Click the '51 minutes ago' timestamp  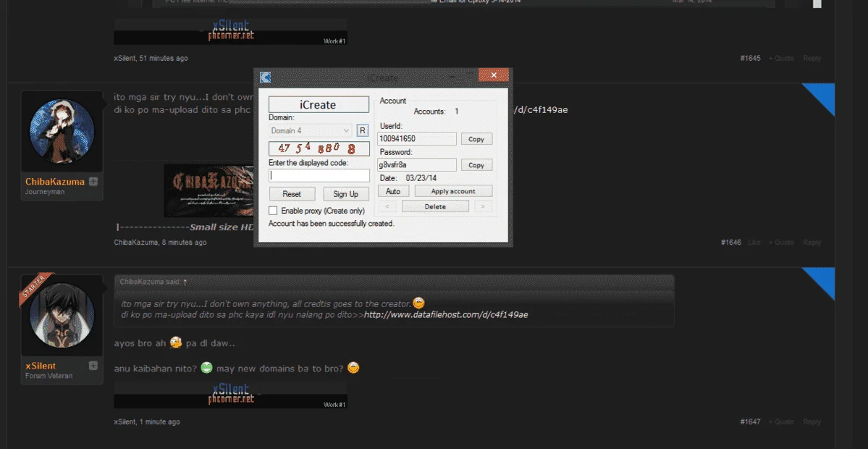164,58
